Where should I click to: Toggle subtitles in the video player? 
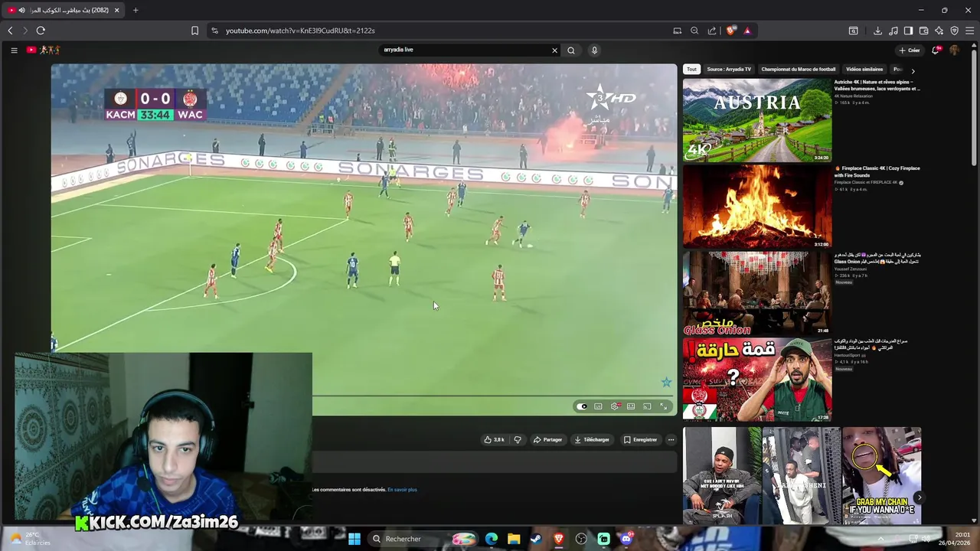(598, 406)
